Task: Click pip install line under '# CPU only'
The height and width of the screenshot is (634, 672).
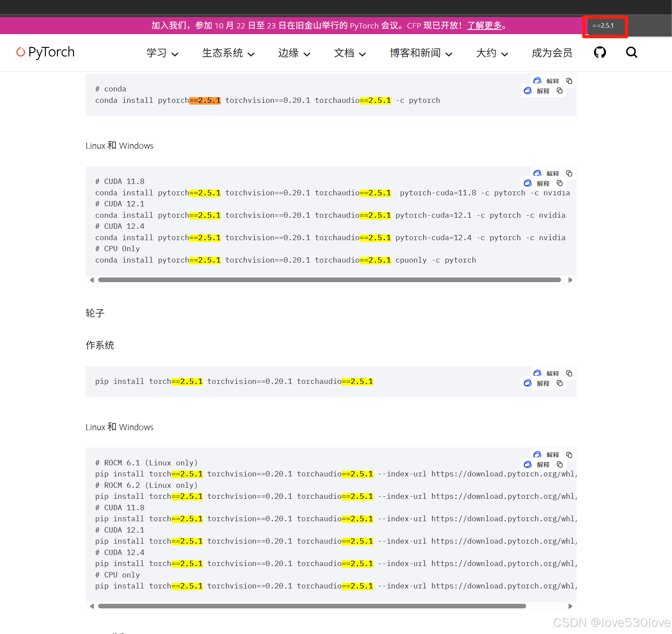Action: click(335, 586)
